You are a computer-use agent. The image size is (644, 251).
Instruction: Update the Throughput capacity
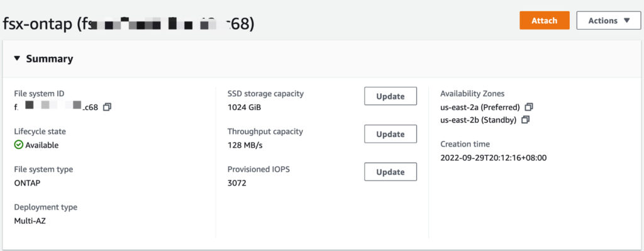click(391, 134)
